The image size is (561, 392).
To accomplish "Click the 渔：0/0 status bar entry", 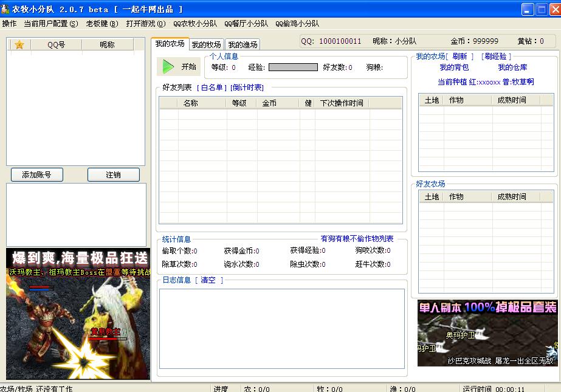I will coord(402,389).
